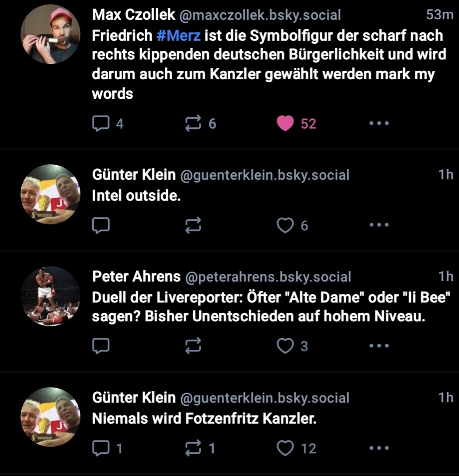Repost the "Intel outside." post

click(194, 225)
